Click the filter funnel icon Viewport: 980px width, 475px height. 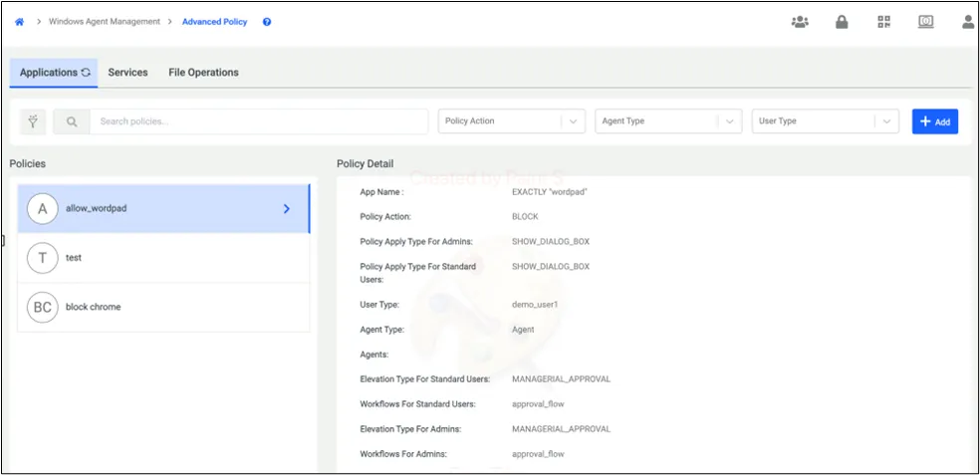coord(33,121)
